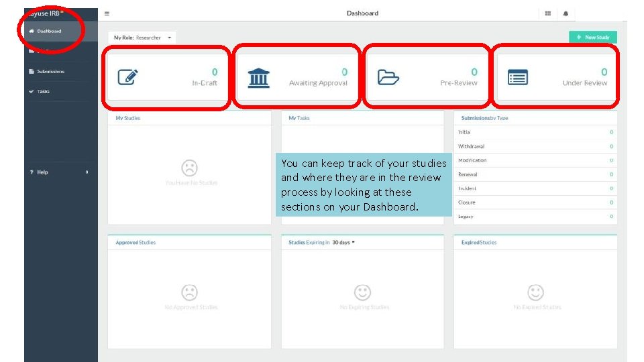Select the Under Review label
Viewport: 644px width, 362px height.
(x=584, y=83)
